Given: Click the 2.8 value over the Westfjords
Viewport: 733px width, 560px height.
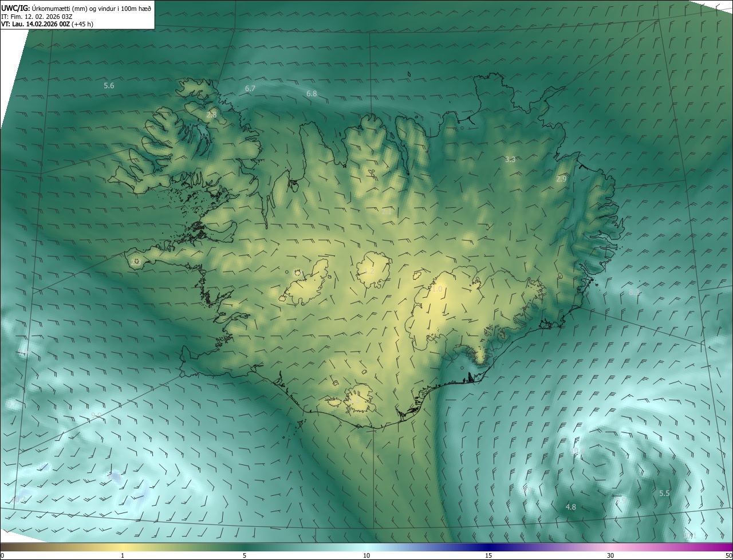Looking at the screenshot, I should point(211,115).
